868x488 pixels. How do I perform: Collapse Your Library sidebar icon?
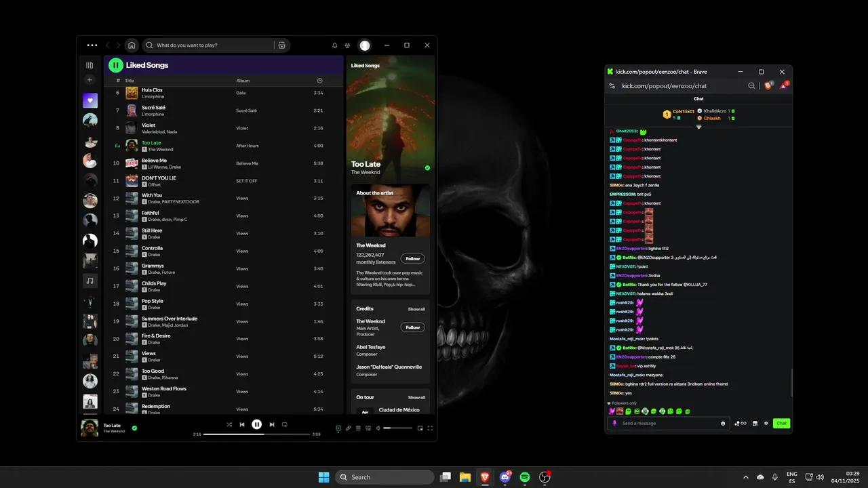coord(90,65)
